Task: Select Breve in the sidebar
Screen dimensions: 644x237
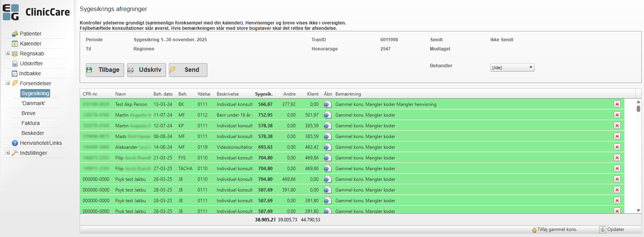Action: click(28, 113)
